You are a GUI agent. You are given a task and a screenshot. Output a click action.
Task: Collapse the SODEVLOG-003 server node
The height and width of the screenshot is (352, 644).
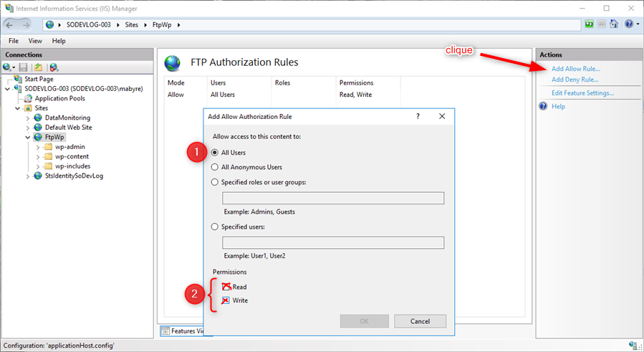pos(7,89)
